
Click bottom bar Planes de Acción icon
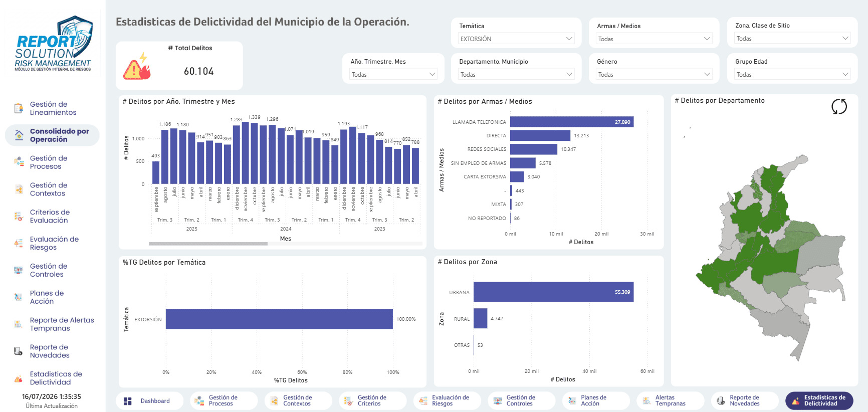point(572,400)
